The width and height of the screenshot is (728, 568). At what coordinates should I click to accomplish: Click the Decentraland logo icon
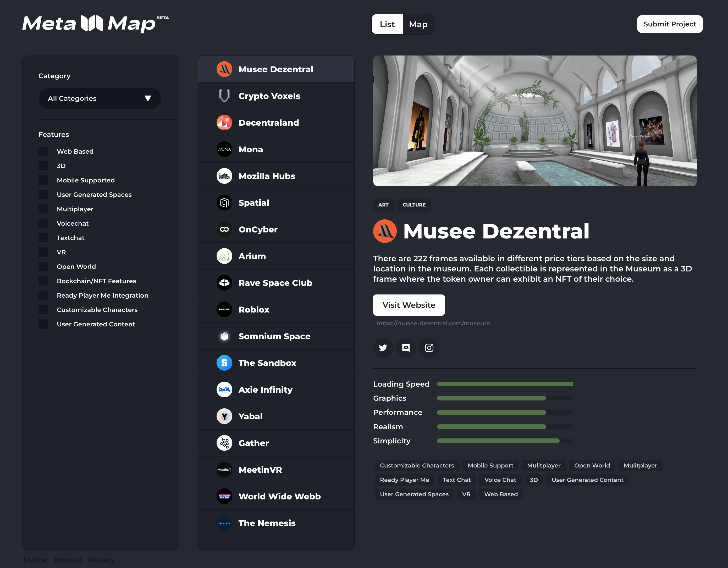tap(224, 122)
